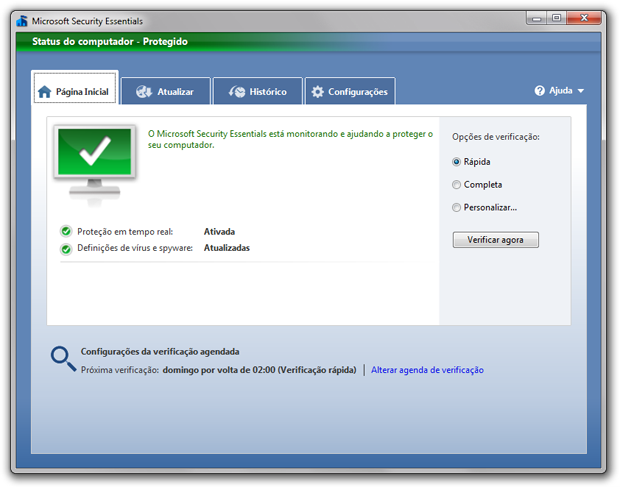Open the Alterar agenda de verificação link
The height and width of the screenshot is (487, 620).
tap(427, 370)
